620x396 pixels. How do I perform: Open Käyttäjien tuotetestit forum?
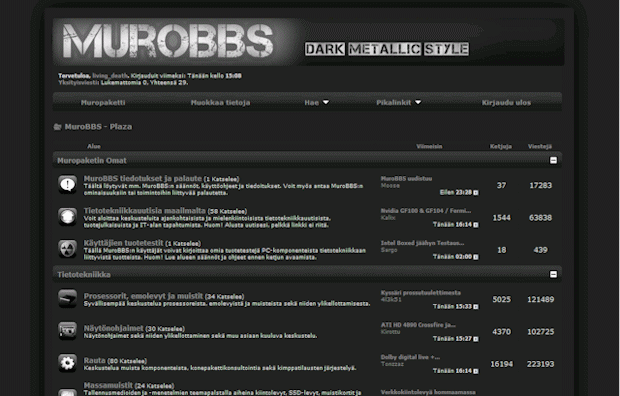pyautogui.click(x=123, y=243)
